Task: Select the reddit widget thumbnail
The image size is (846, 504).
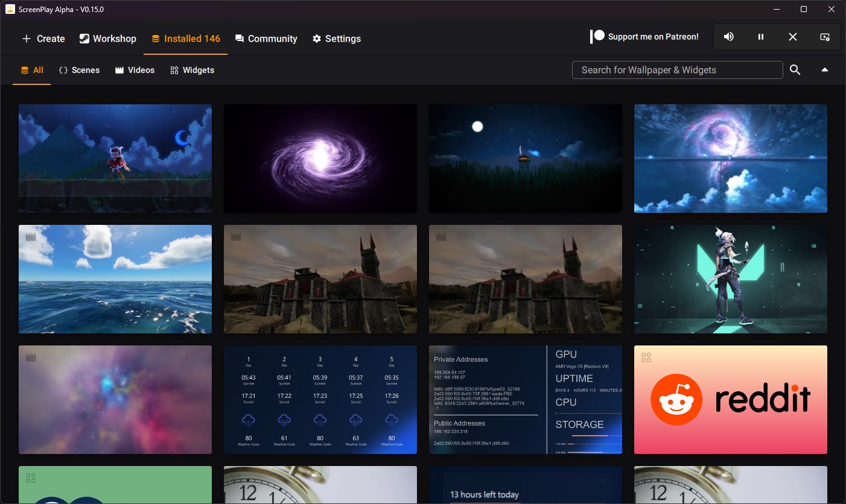Action: tap(730, 399)
